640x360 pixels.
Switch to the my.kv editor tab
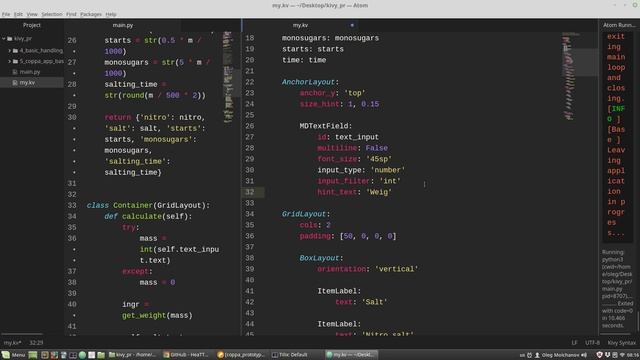(x=300, y=25)
